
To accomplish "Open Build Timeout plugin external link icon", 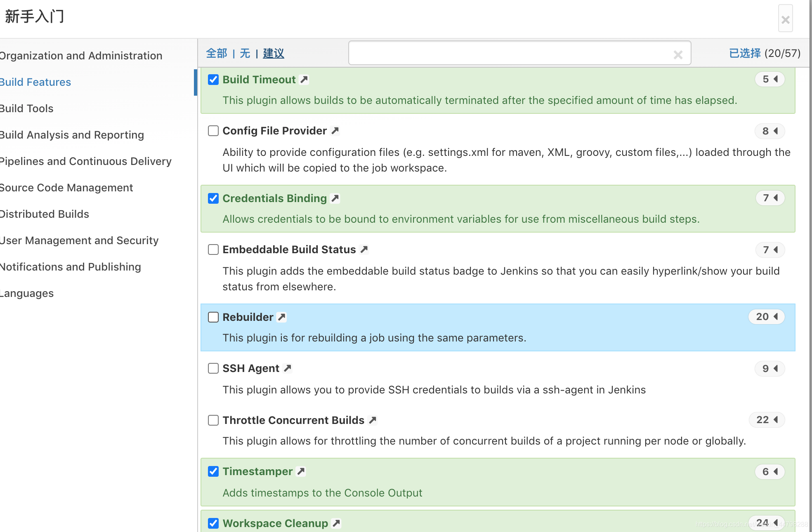I will click(x=304, y=80).
